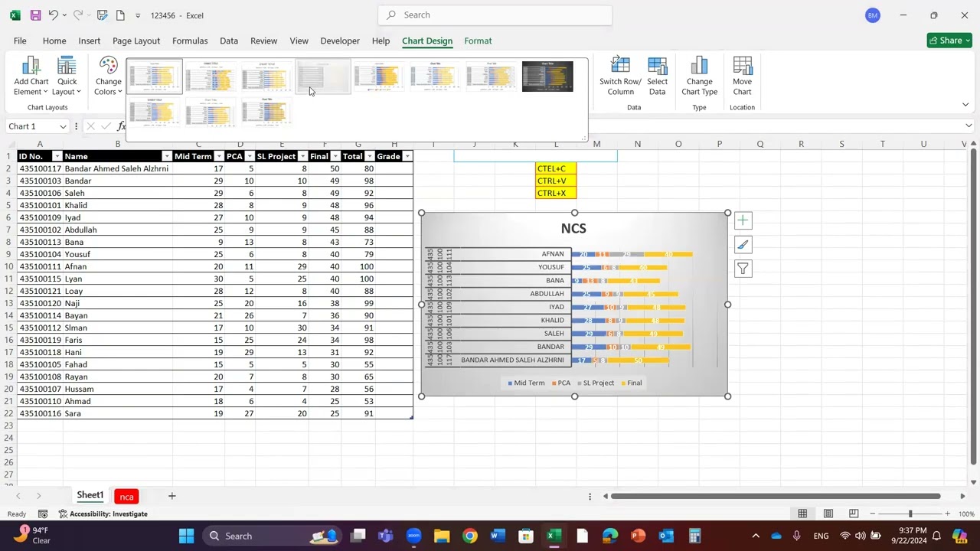The image size is (980, 551).
Task: Open Add Chart Element menu
Action: [31, 77]
